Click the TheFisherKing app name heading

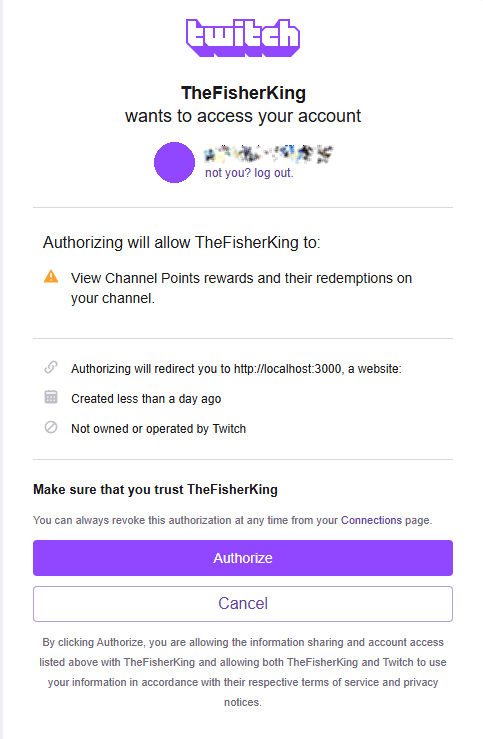(243, 93)
